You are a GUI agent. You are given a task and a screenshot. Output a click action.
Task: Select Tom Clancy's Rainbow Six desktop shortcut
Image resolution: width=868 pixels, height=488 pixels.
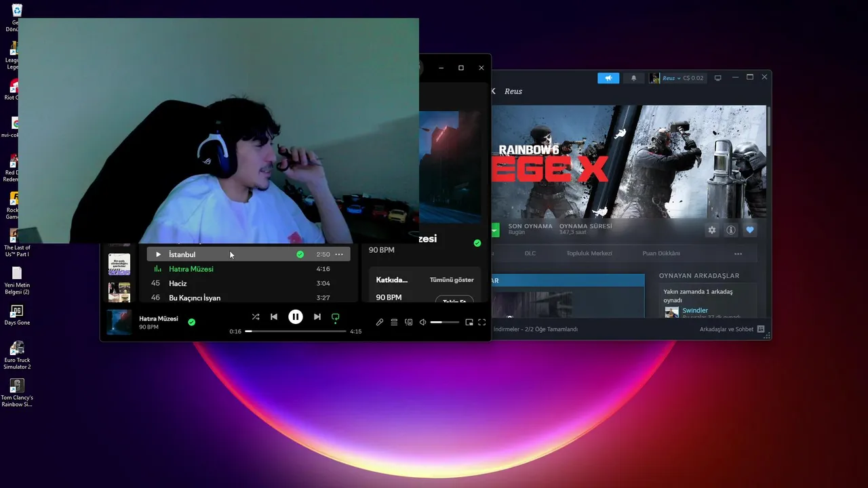(x=17, y=393)
